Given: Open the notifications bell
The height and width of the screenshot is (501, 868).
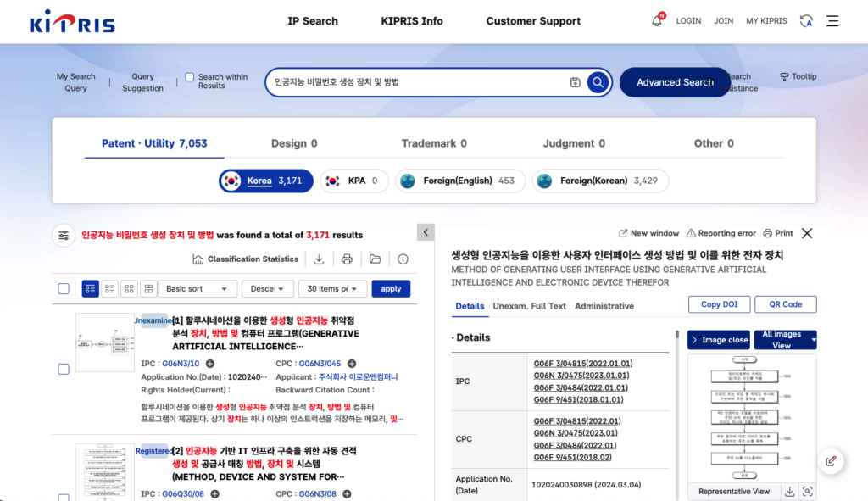Looking at the screenshot, I should [x=657, y=21].
